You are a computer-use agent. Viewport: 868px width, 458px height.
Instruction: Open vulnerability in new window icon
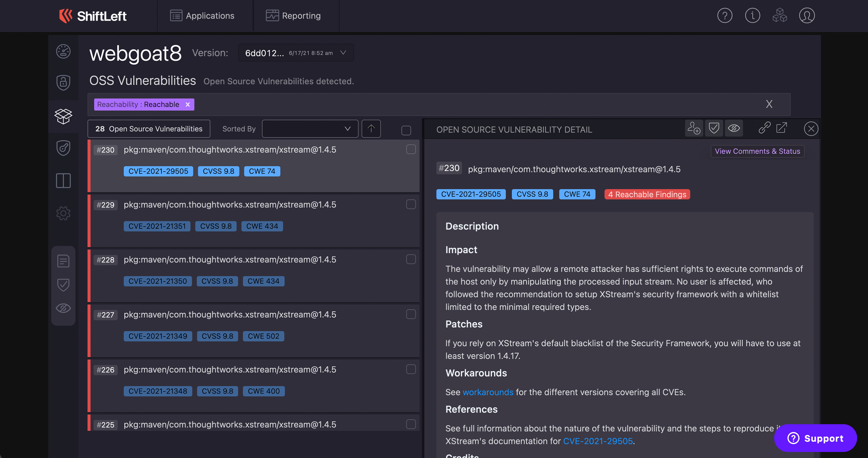[x=782, y=128]
